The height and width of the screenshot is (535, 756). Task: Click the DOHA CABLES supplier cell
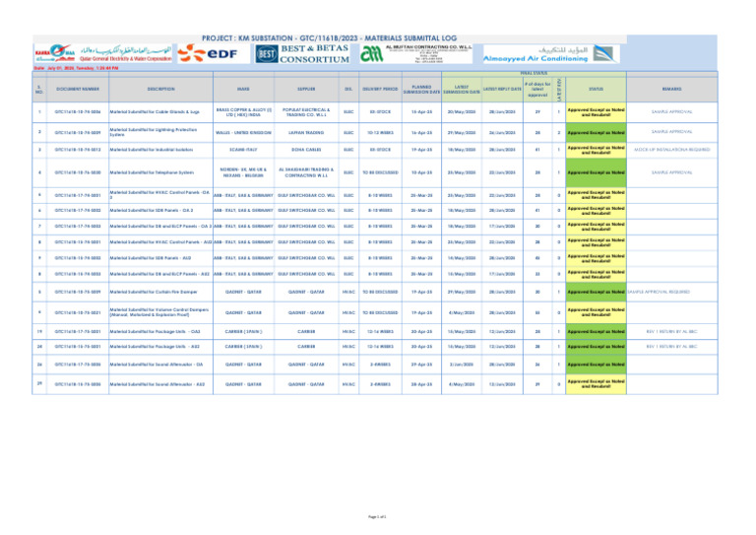(306, 150)
